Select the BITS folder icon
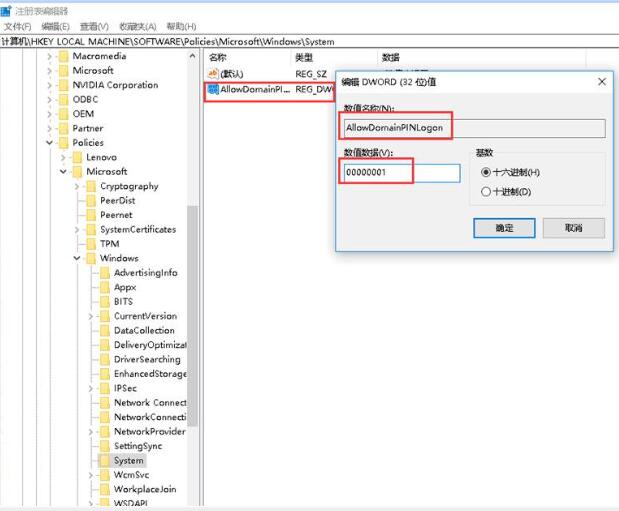 pos(105,302)
